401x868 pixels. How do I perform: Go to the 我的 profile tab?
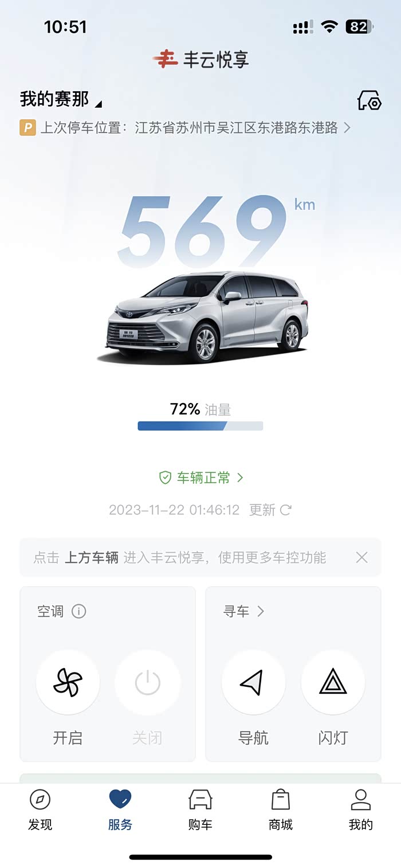click(360, 808)
